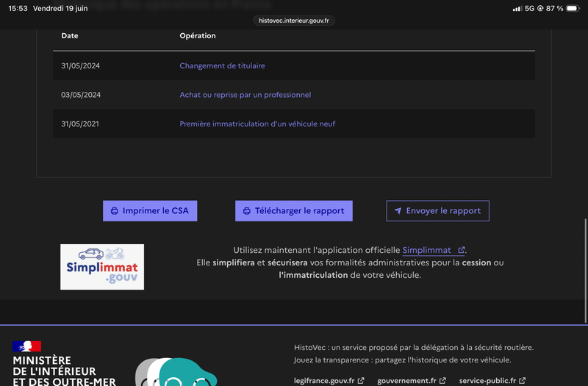Click the printer icon in Télécharger le rapport
The image size is (588, 386).
point(247,211)
